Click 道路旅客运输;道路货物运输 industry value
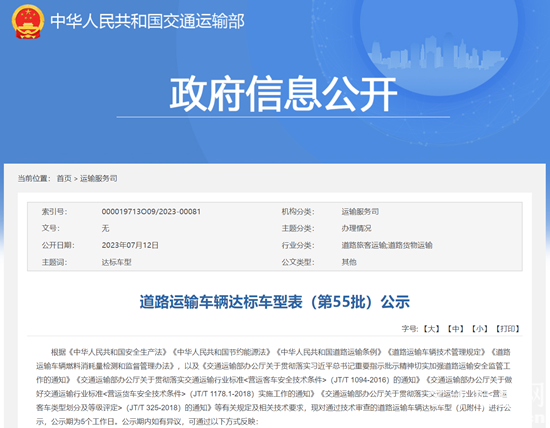Viewport: 550px width, 428px height. (387, 245)
